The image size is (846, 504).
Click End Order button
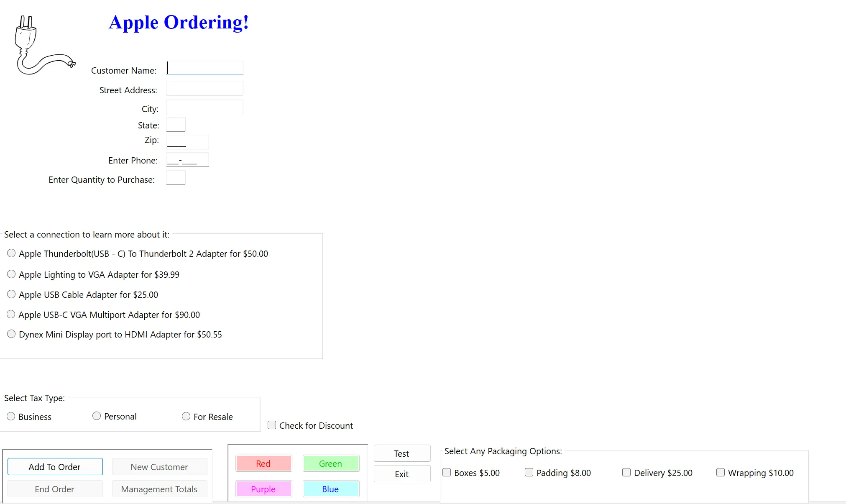point(55,489)
